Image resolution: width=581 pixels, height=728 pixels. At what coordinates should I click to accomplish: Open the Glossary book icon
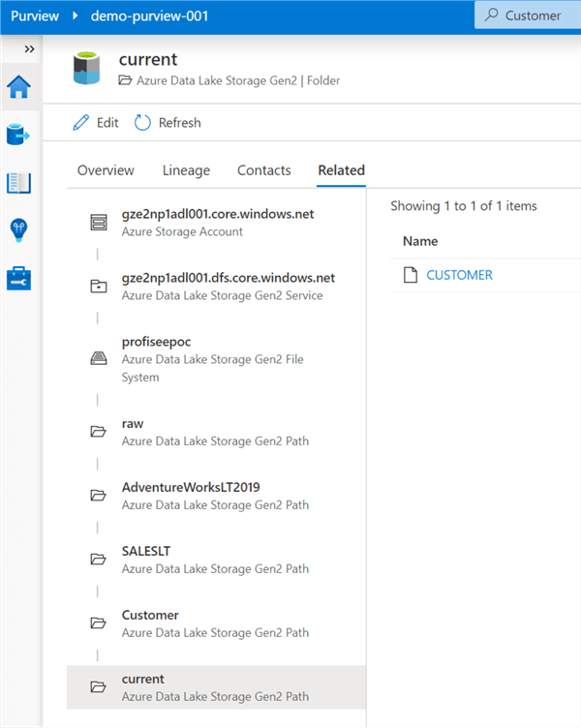(18, 183)
